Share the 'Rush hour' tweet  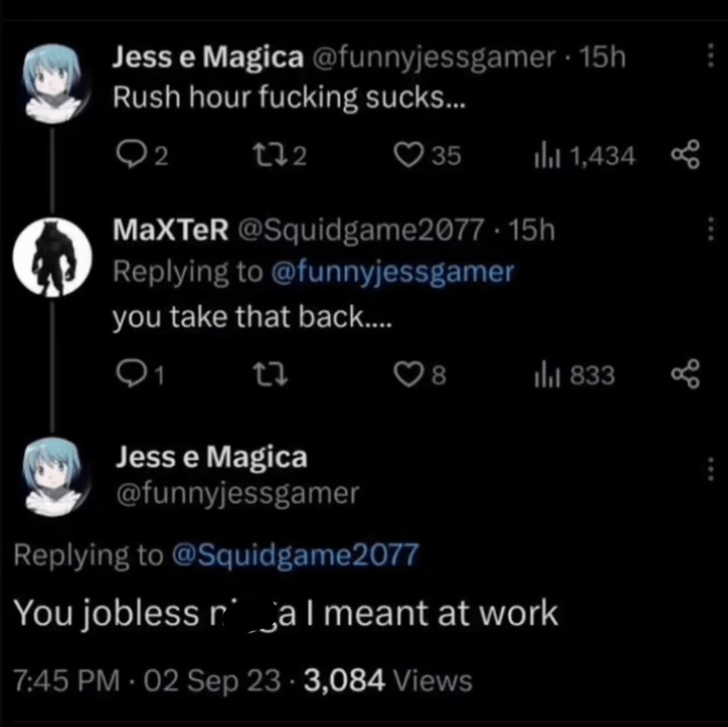(x=686, y=156)
